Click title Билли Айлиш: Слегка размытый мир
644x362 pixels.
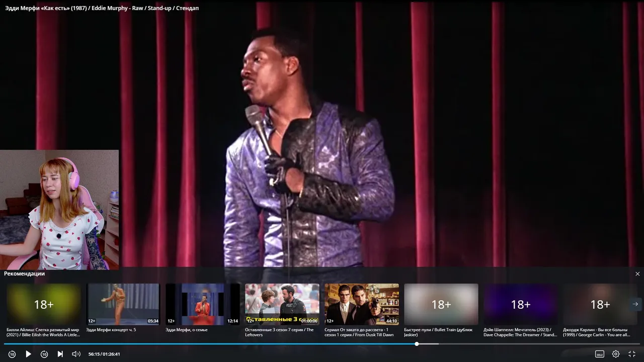pos(43,332)
